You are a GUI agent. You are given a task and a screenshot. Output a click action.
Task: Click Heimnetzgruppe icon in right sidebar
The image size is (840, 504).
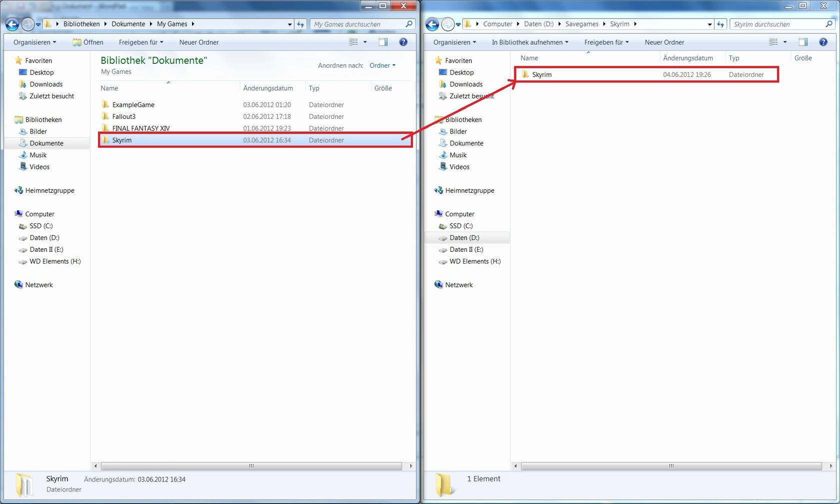tap(438, 190)
